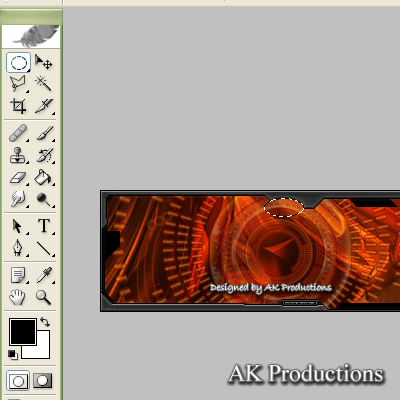Select the Eyedropper tool

[x=44, y=275]
